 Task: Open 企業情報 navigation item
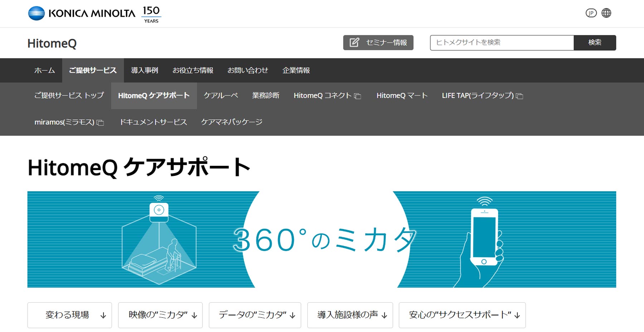pos(296,70)
